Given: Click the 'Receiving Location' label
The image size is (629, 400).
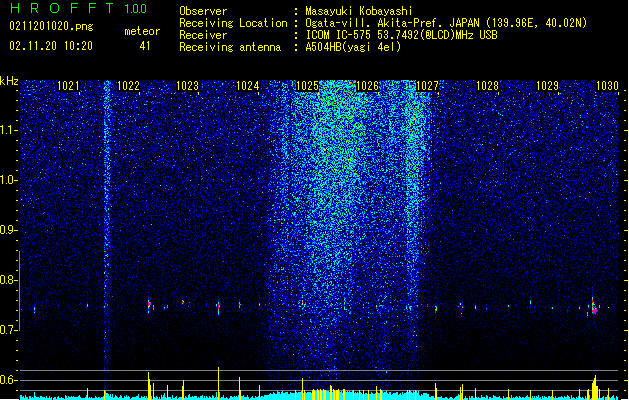Looking at the screenshot, I should click(x=233, y=23).
